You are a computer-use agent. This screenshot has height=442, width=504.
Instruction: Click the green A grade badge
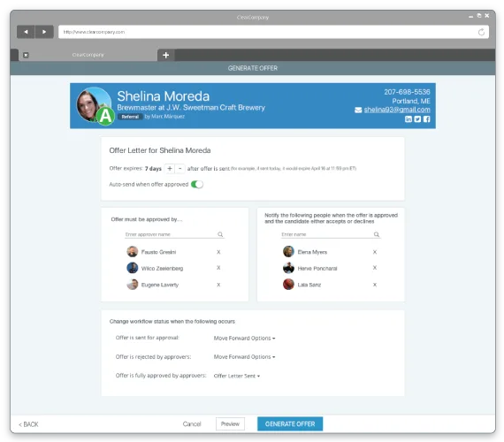click(x=105, y=117)
